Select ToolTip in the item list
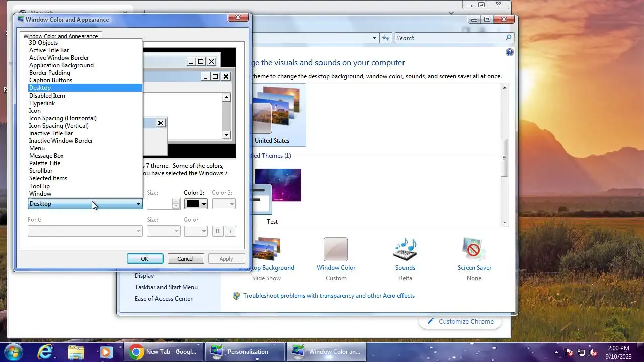The width and height of the screenshot is (644, 362). 85,186
